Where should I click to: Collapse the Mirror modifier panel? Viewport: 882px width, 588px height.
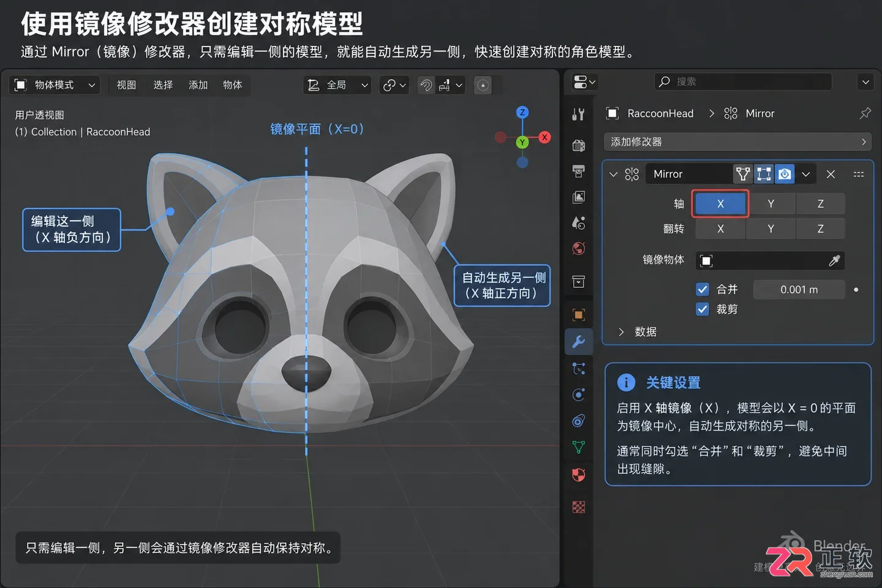pyautogui.click(x=613, y=175)
